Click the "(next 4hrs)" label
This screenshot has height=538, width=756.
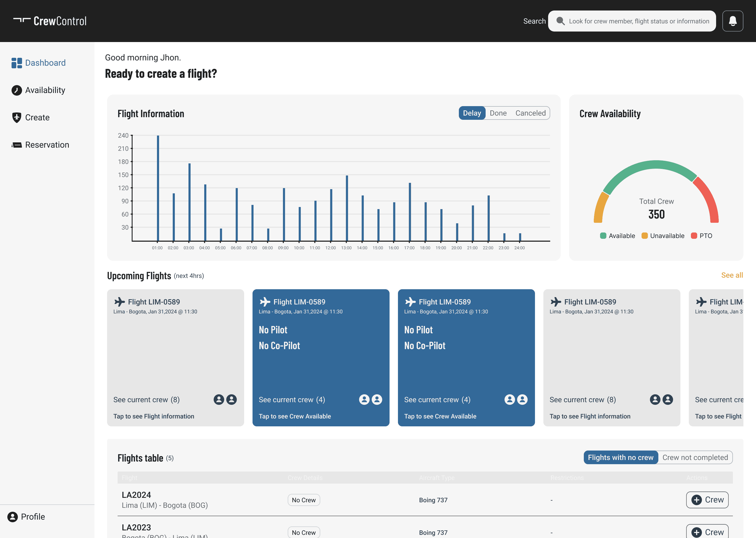point(189,276)
